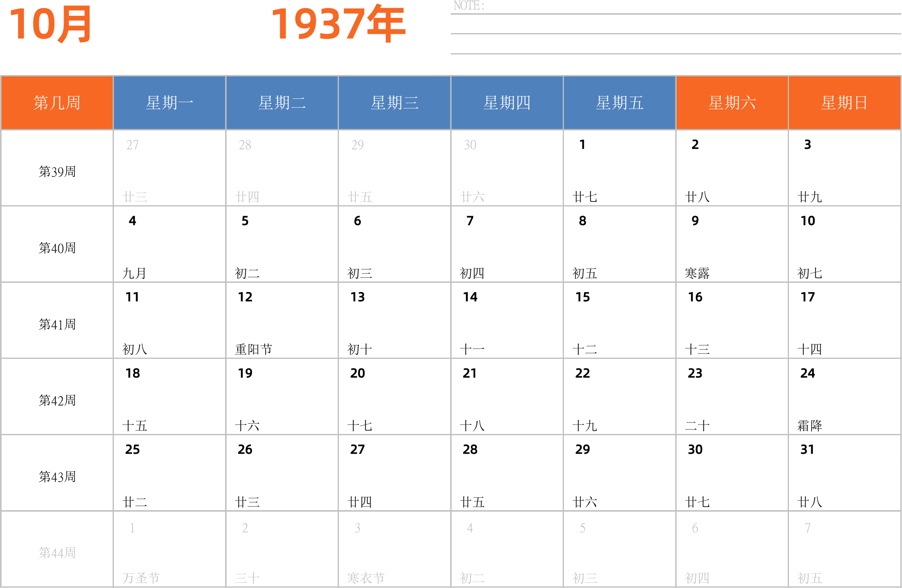Click the October 31 date cell

point(844,473)
